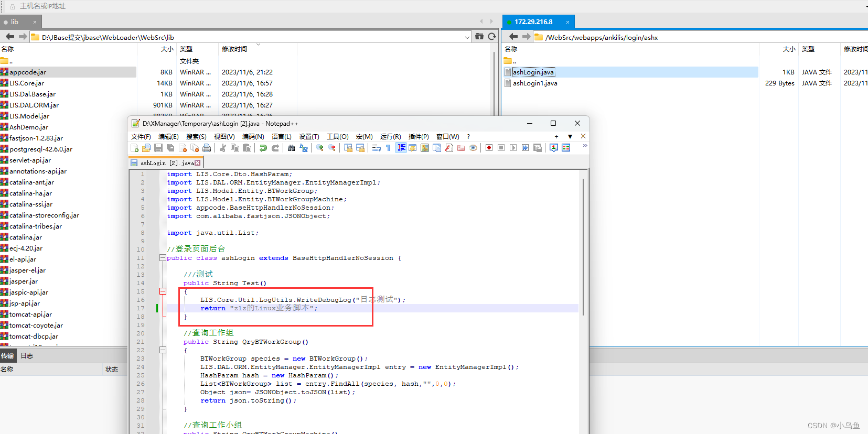Open the 视图(V) menu

click(x=224, y=137)
